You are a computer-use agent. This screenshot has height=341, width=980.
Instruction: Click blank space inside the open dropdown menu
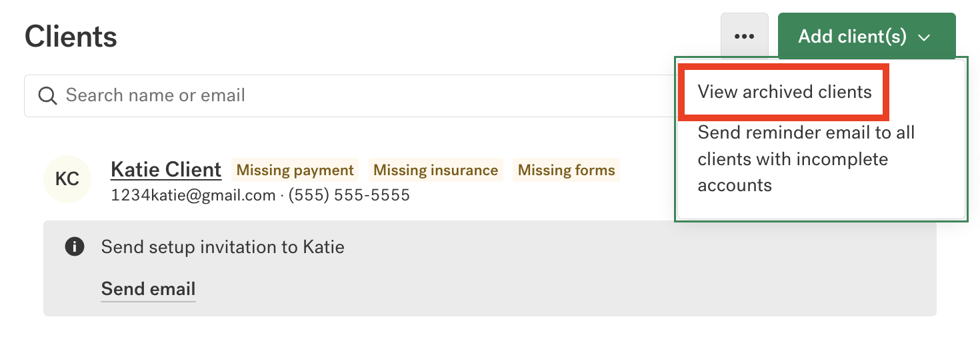pos(933,200)
